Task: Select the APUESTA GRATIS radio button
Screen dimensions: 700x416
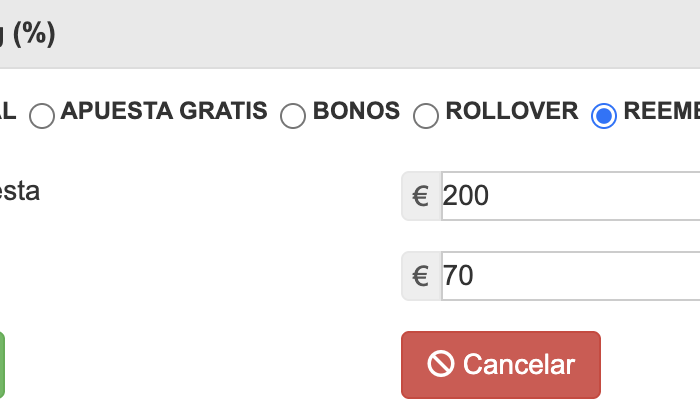Action: point(42,116)
